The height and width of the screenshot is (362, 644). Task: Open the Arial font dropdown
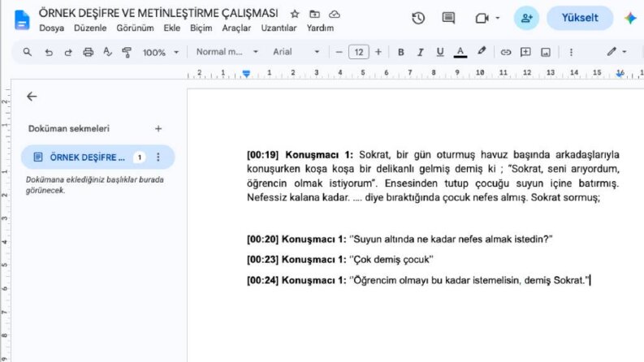(296, 52)
